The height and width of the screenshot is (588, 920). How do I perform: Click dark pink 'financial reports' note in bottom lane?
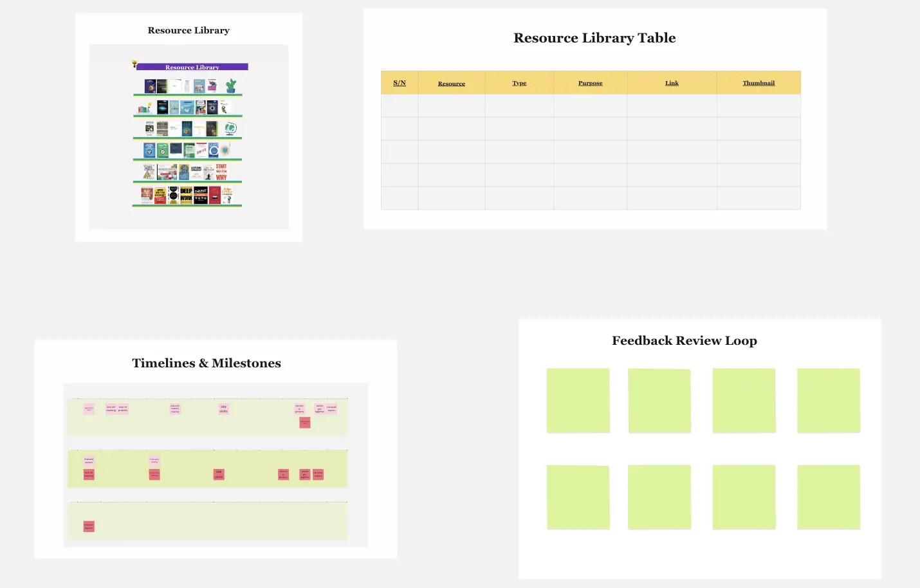coord(89,526)
